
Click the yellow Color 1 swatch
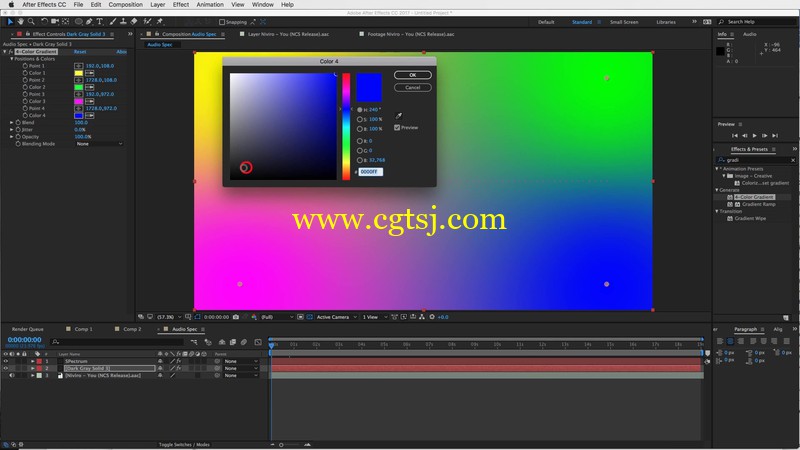(x=79, y=73)
